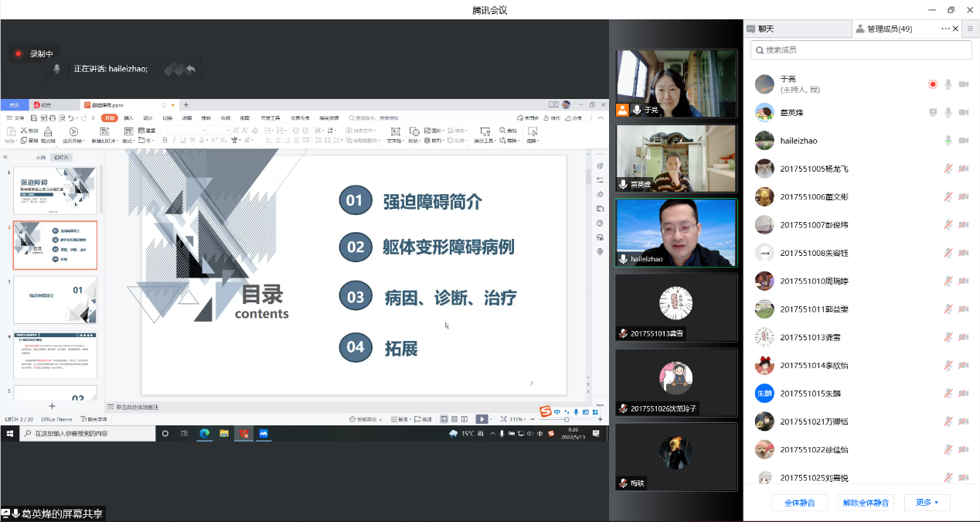Click the recording indicator next to 于亮
This screenshot has height=522, width=980.
click(x=932, y=84)
